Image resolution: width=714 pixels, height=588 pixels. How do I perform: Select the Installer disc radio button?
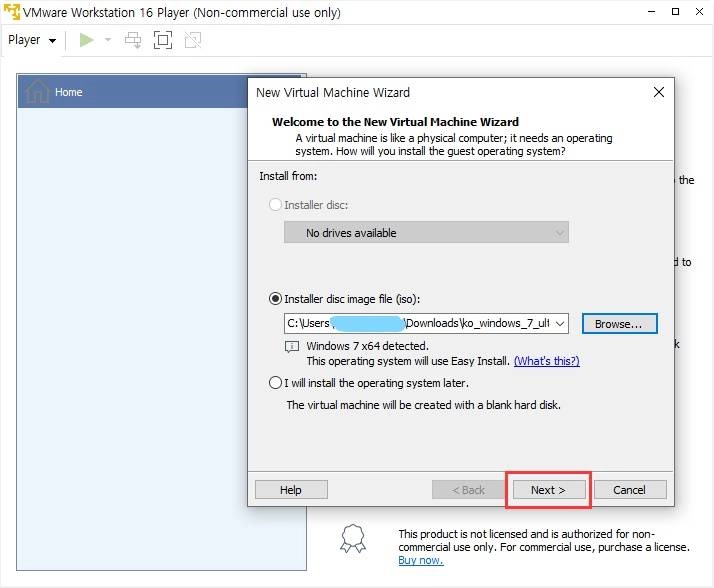(275, 205)
